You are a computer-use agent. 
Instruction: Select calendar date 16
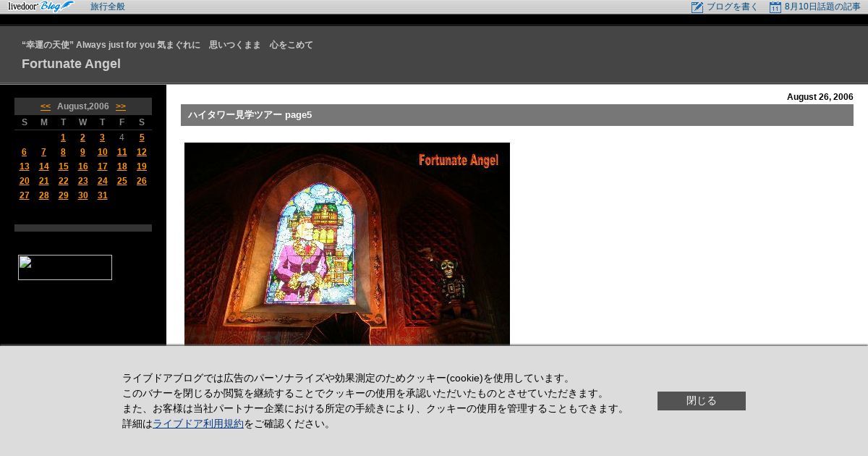tap(82, 166)
